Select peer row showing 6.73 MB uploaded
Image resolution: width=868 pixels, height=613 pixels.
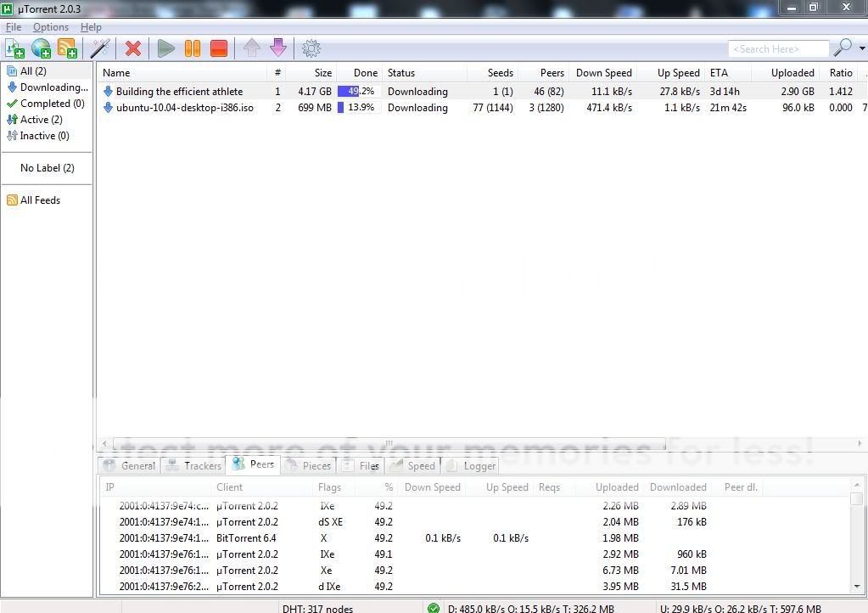pyautogui.click(x=475, y=571)
